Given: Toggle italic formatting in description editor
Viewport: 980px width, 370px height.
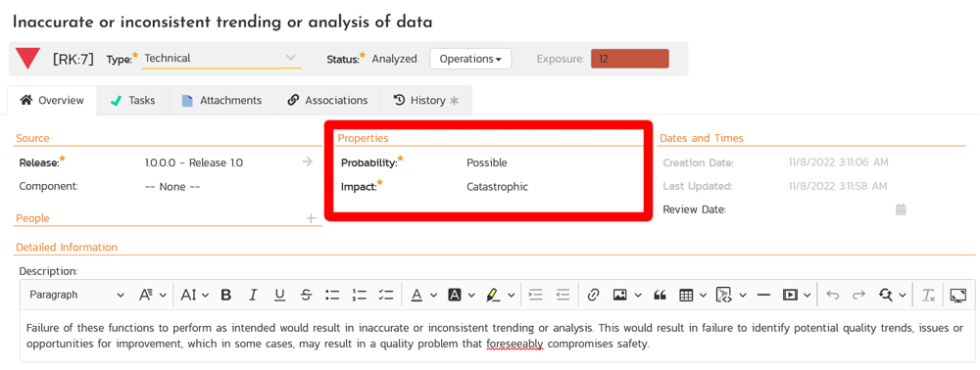Looking at the screenshot, I should pos(253,296).
